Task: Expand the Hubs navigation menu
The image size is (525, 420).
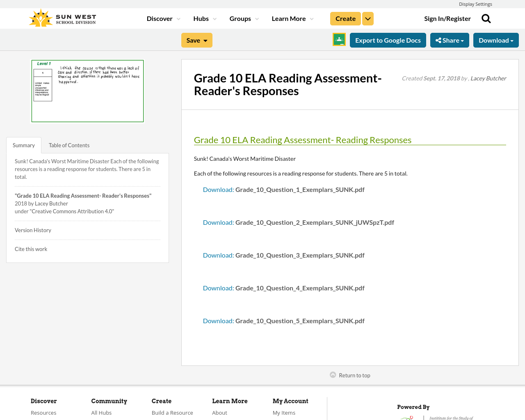Action: coord(205,18)
